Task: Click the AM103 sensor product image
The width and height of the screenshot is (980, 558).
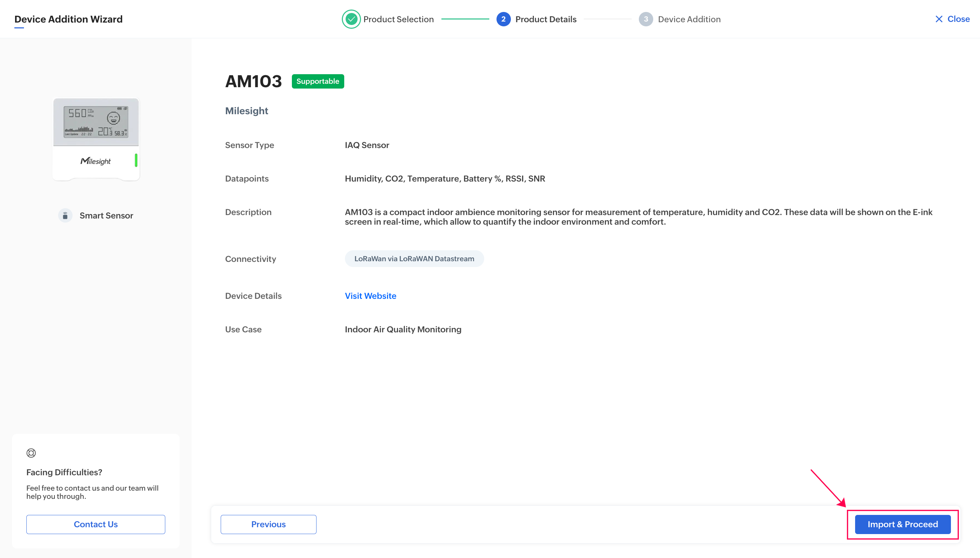Action: pos(96,139)
